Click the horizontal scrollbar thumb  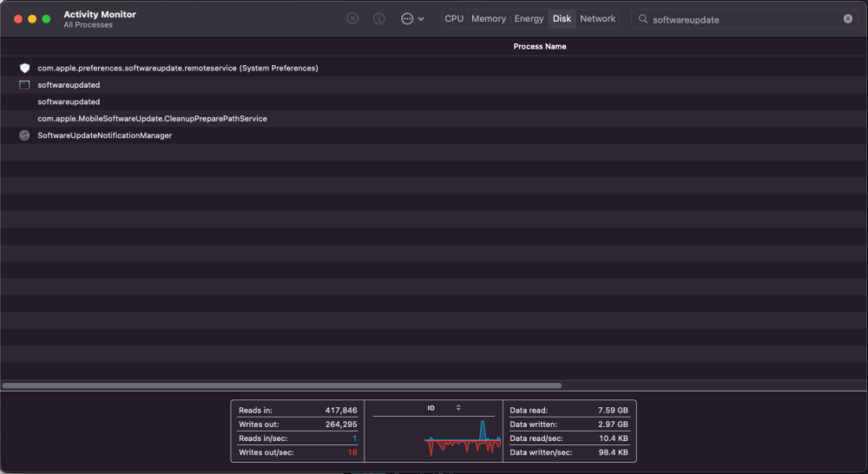(x=282, y=385)
